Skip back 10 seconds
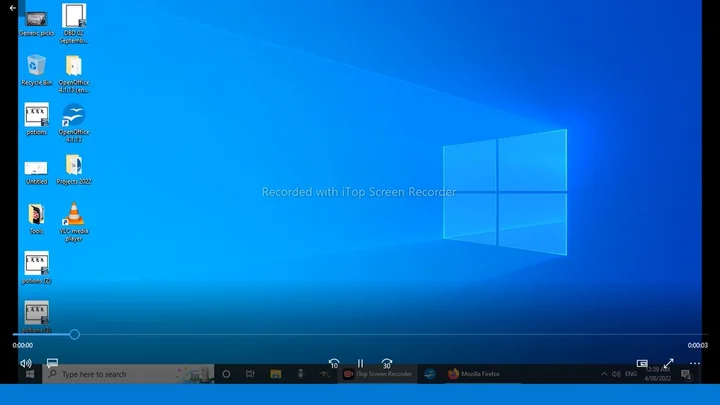The height and width of the screenshot is (405, 720). [x=334, y=364]
